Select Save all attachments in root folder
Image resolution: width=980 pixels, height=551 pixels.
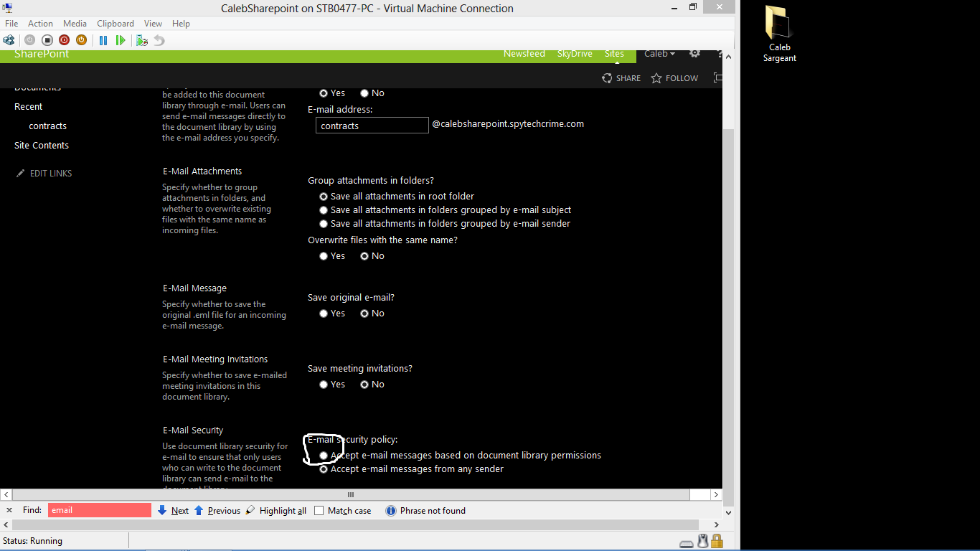(x=324, y=197)
